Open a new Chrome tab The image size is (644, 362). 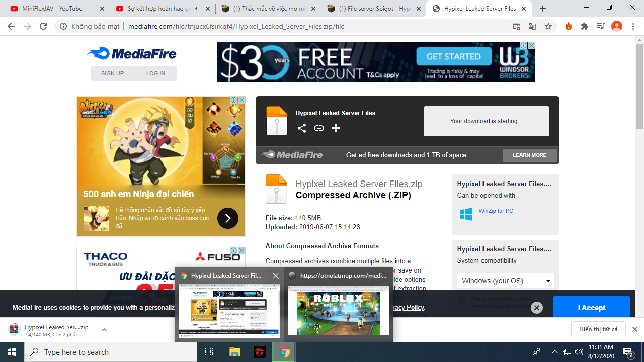point(543,9)
